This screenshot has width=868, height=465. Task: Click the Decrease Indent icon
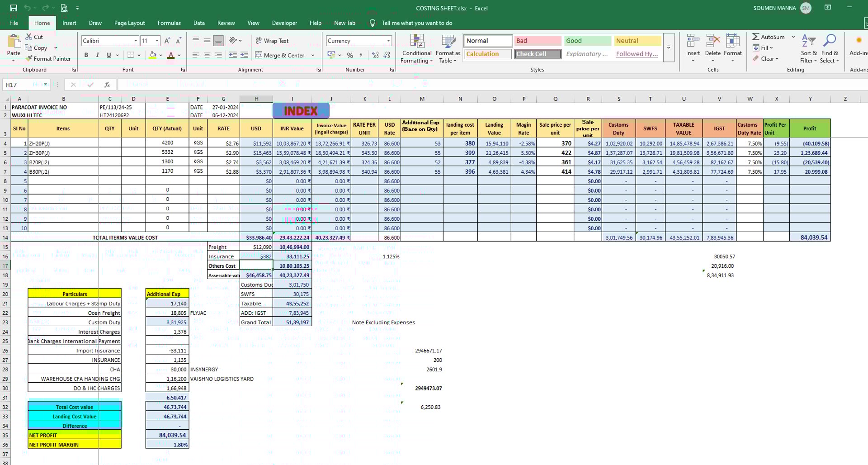[233, 55]
